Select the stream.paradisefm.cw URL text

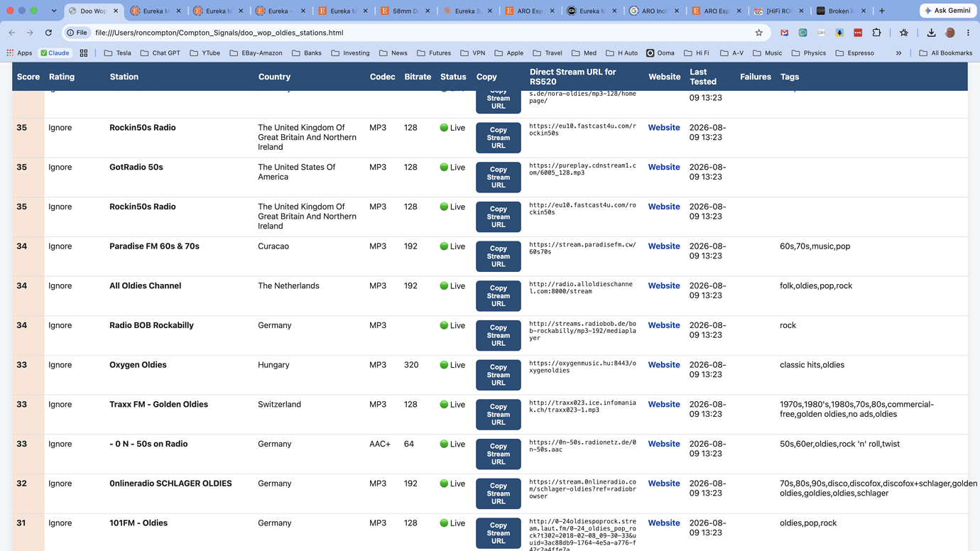pyautogui.click(x=582, y=248)
